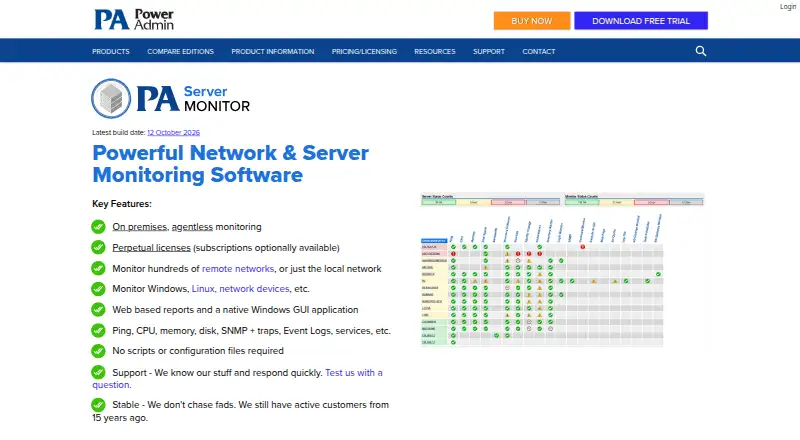Screen dimensions: 800x440
Task: Click checkmark icon beside Monitor Windows, Linux
Action: click(98, 289)
